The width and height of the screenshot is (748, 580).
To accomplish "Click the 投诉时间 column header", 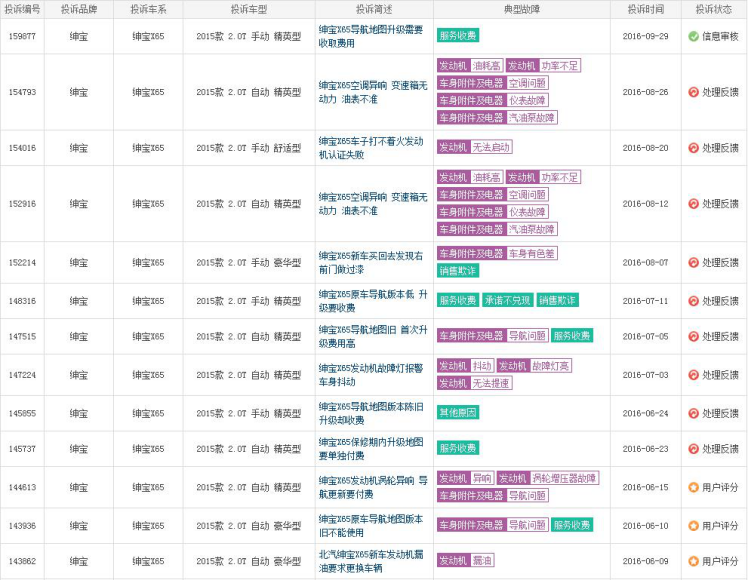I will click(x=645, y=9).
